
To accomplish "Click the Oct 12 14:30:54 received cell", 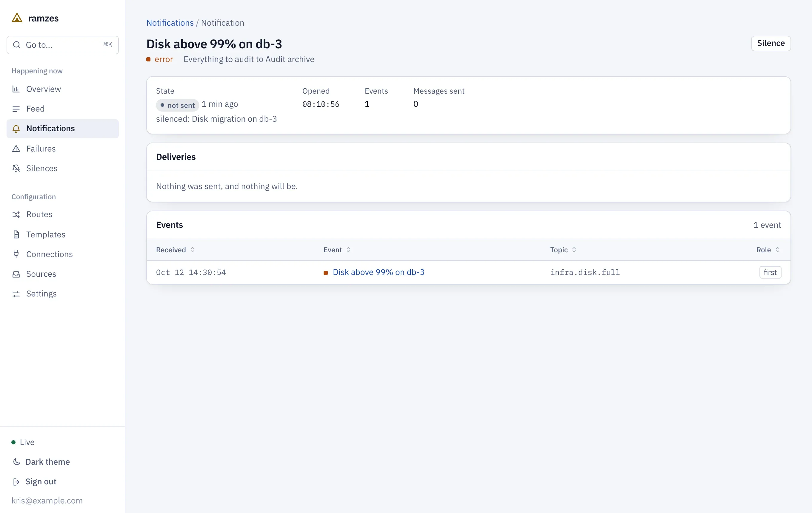I will 191,272.
